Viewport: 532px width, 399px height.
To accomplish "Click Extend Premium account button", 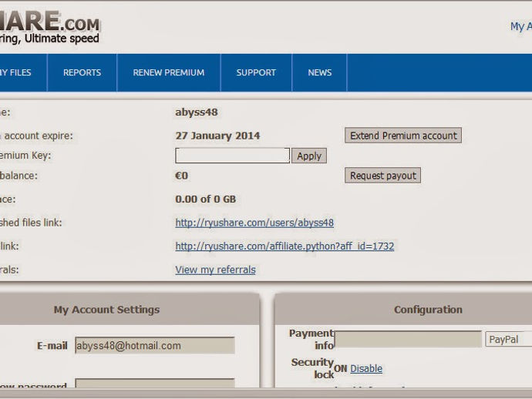I will pos(403,136).
